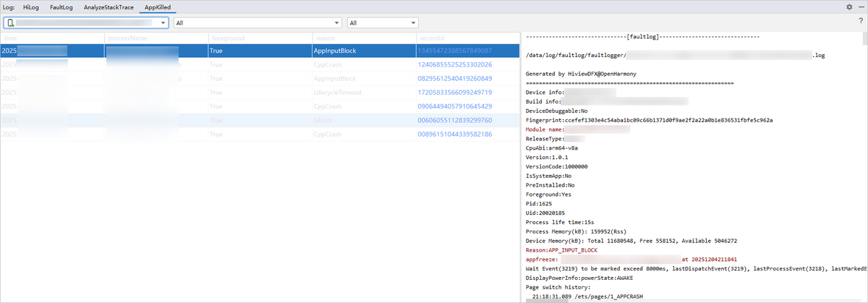Image resolution: width=868 pixels, height=303 pixels.
Task: Open the log panel settings gear
Action: point(849,7)
